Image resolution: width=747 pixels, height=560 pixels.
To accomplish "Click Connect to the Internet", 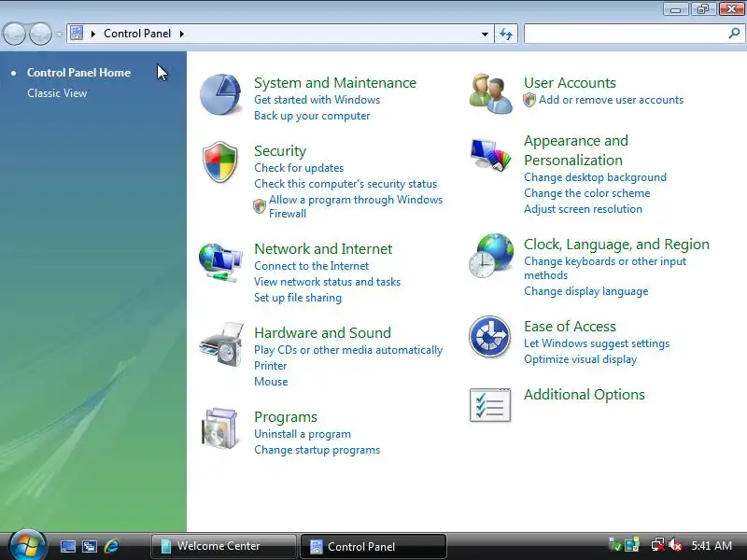I will click(311, 266).
